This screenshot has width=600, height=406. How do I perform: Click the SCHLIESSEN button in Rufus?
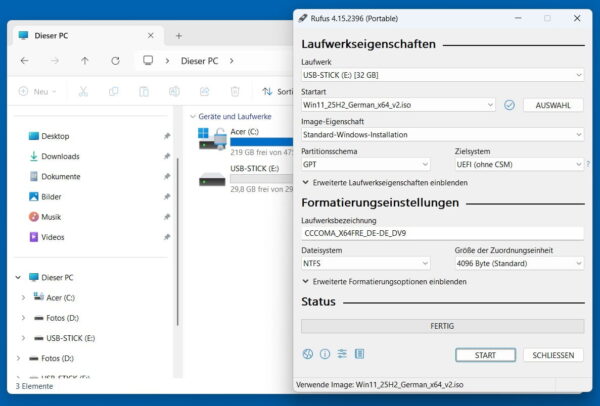(x=553, y=355)
